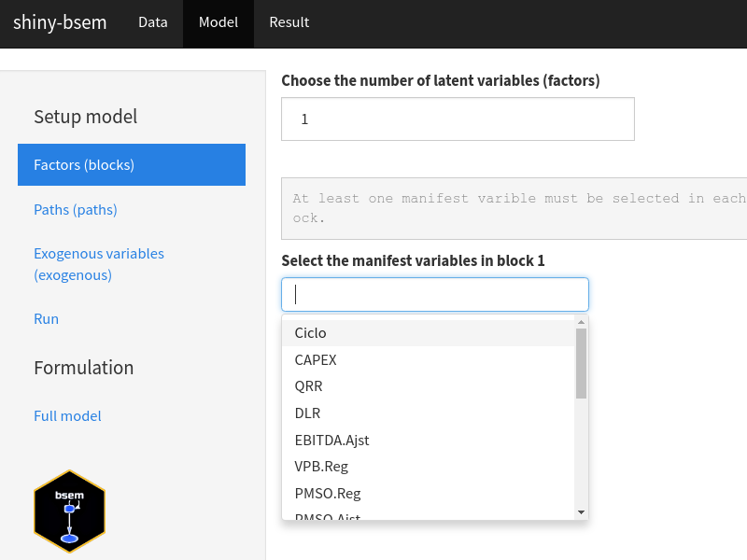Viewport: 747px width, 560px height.
Task: Pick PMSO.Reg from the dropdown
Action: (328, 493)
